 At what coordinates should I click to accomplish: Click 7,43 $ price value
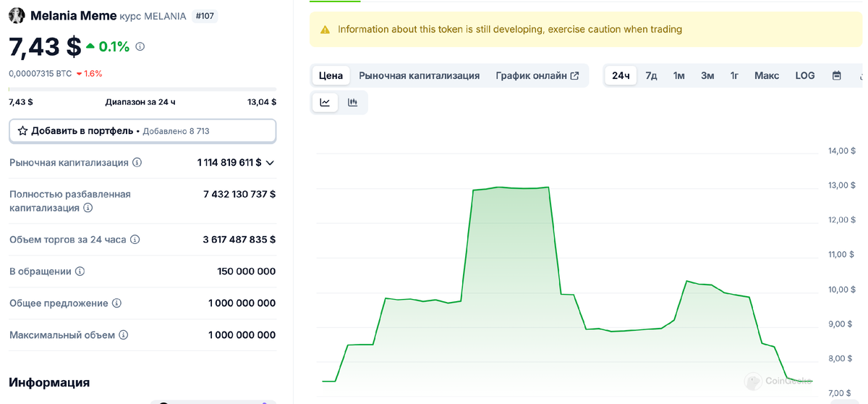pyautogui.click(x=45, y=46)
